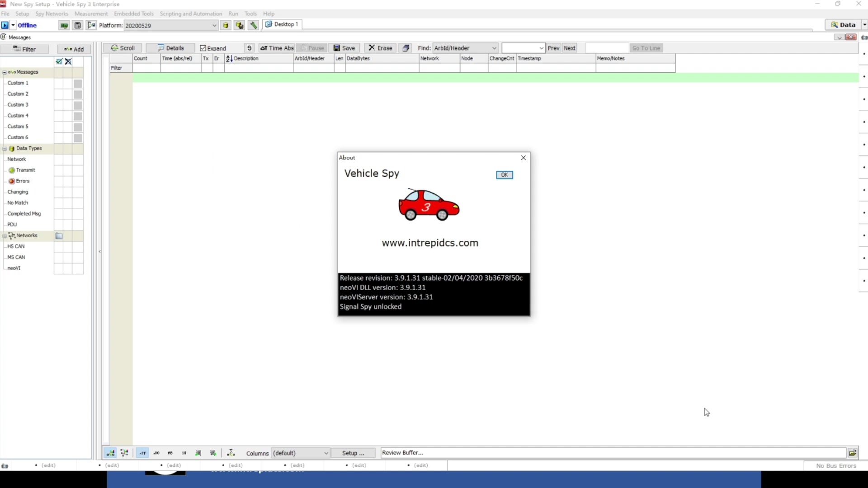This screenshot has width=868, height=488.
Task: Click the Save messages icon
Action: coord(344,47)
